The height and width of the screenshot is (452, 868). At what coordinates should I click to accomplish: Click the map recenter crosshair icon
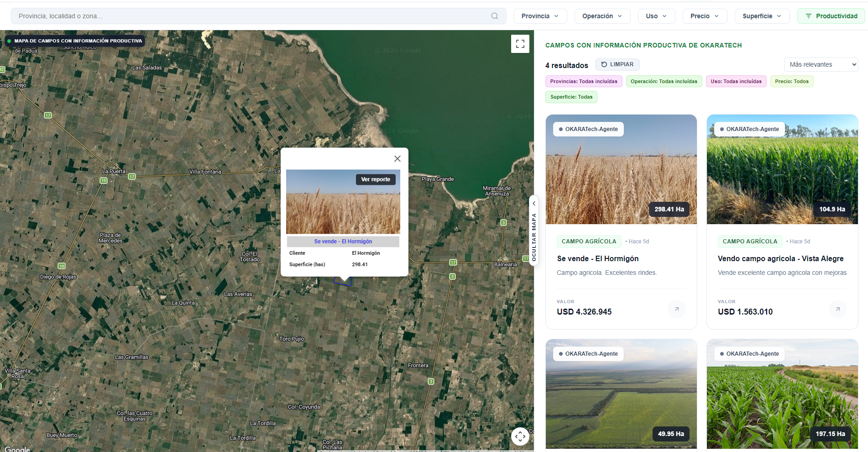(x=520, y=436)
